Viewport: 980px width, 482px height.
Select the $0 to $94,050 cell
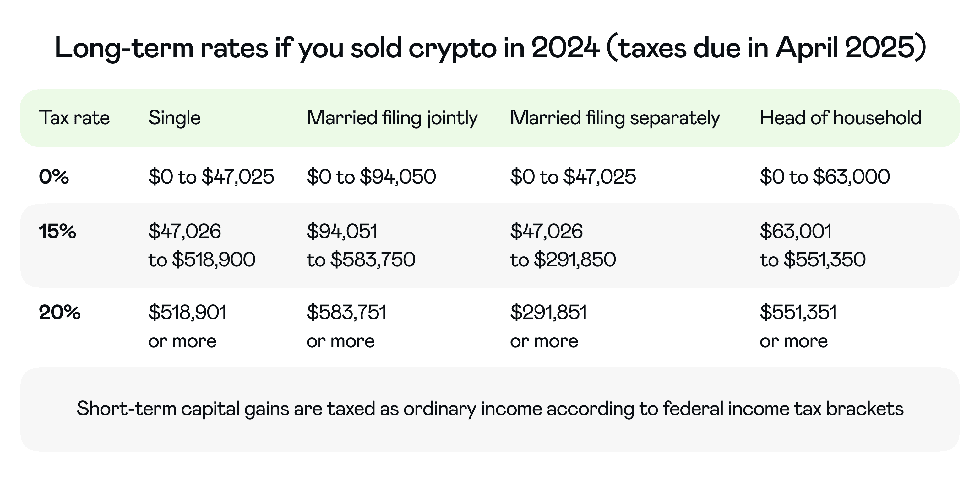click(371, 177)
